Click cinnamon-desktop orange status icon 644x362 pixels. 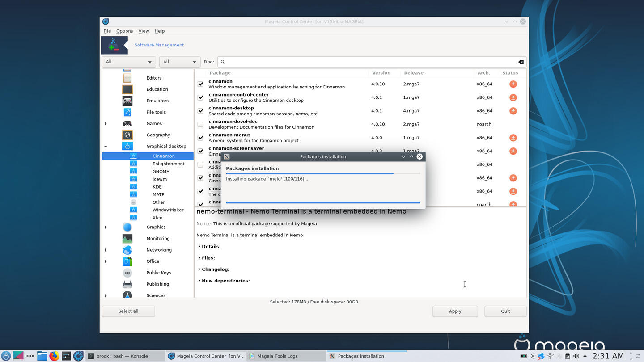click(513, 111)
